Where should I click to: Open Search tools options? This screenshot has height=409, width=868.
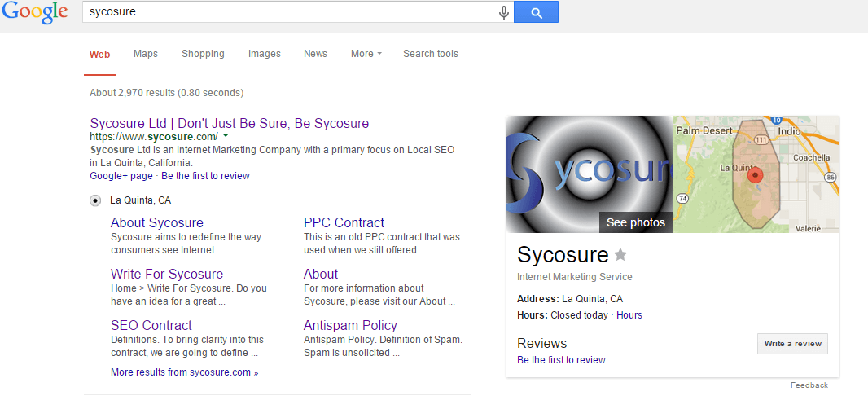pyautogui.click(x=430, y=54)
